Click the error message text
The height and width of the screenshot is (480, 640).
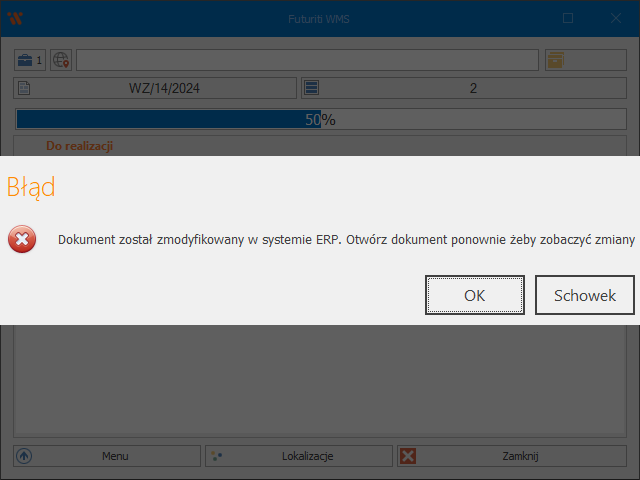(346, 240)
